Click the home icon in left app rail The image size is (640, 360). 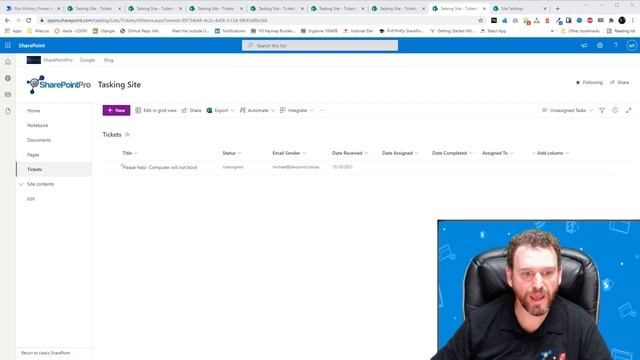pyautogui.click(x=8, y=62)
